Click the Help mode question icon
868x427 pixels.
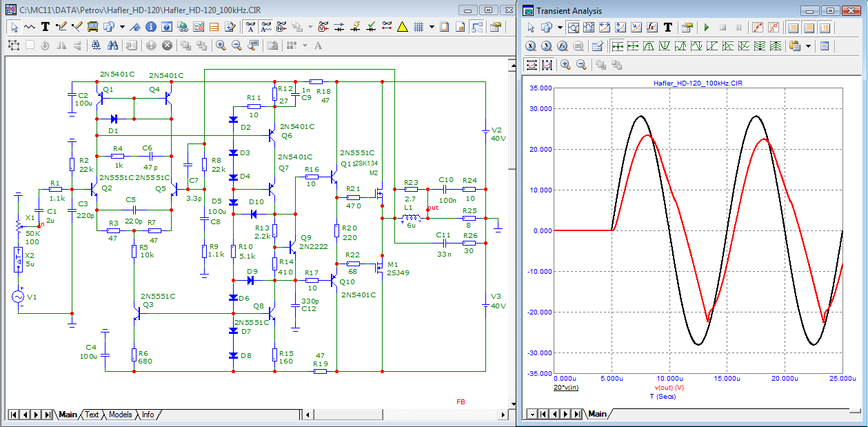[166, 27]
